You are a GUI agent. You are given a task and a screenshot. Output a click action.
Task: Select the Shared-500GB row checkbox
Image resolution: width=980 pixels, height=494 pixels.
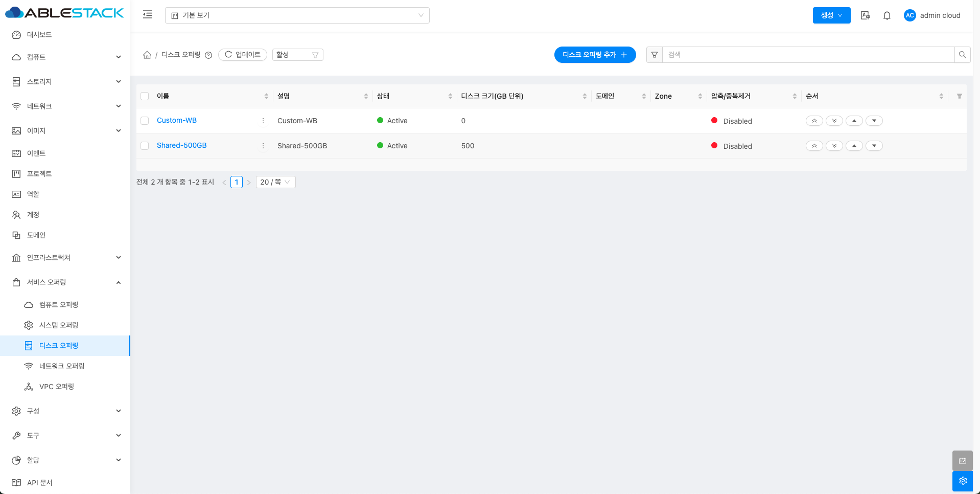coord(145,146)
